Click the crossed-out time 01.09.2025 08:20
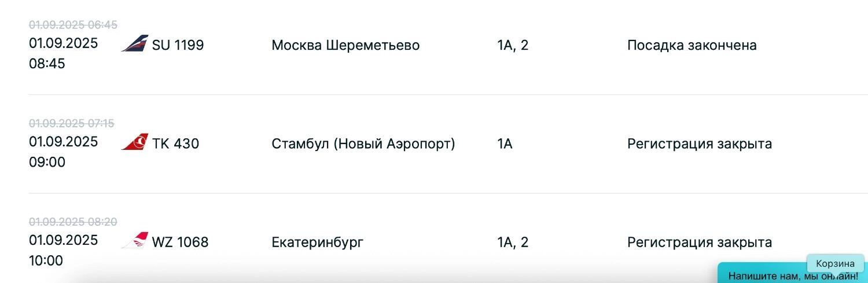Viewport: 868px width, 283px height. click(73, 222)
